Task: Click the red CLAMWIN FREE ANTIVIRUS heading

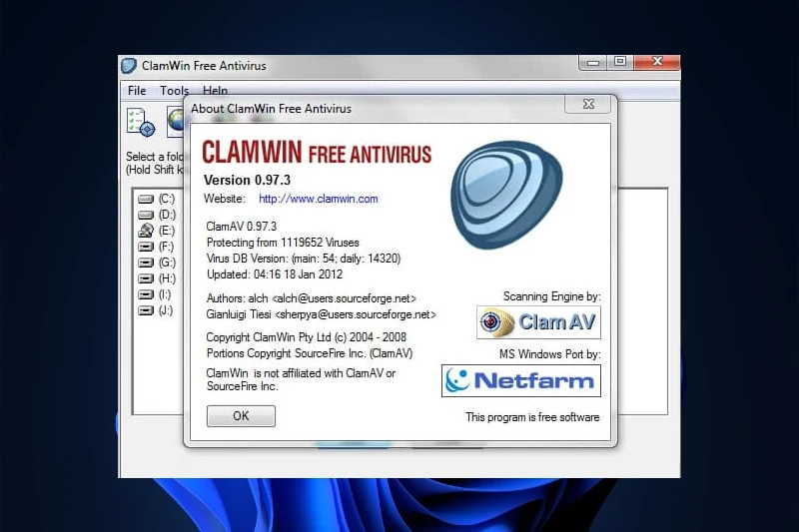Action: [x=317, y=153]
